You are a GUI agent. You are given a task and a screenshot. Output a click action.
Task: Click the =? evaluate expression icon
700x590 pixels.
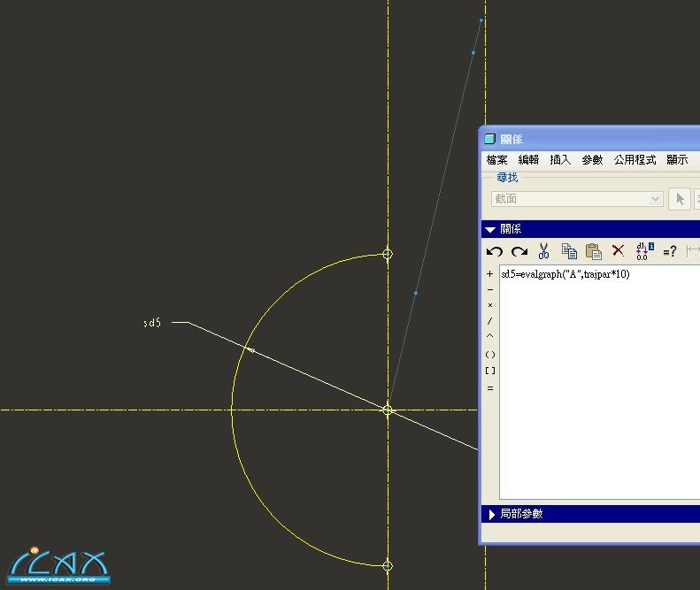point(670,252)
